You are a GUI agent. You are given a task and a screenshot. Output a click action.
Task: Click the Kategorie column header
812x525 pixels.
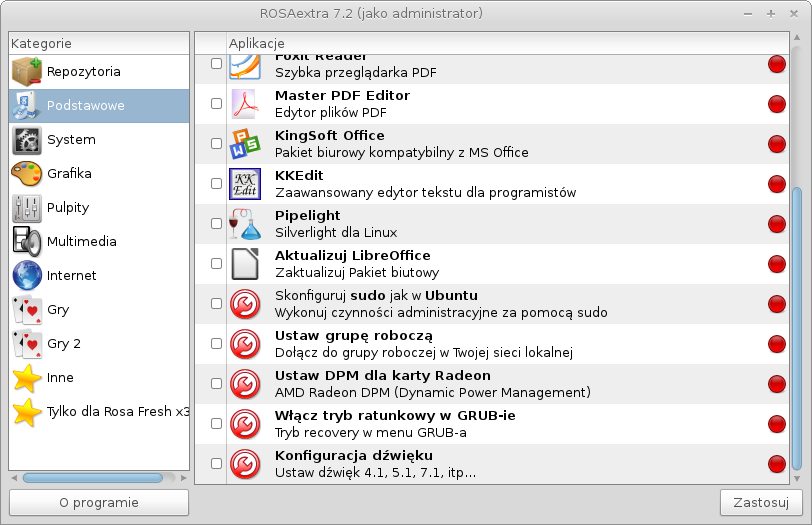click(99, 43)
